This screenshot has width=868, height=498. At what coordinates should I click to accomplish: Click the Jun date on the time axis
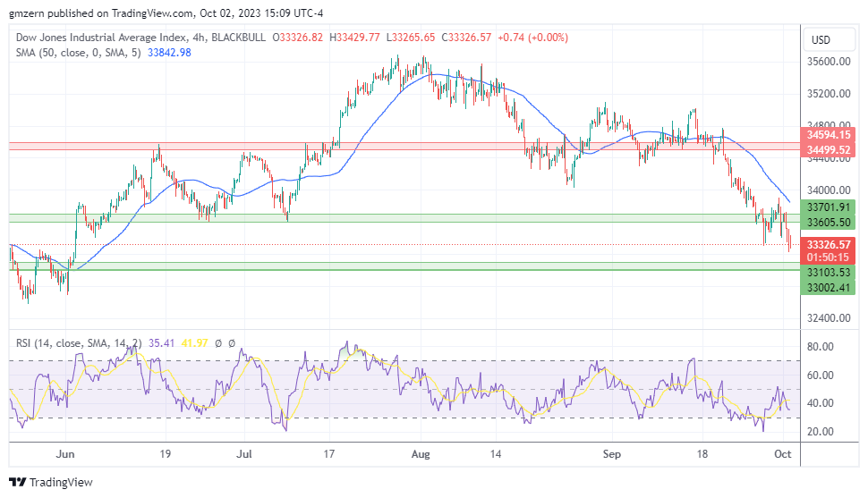(65, 453)
